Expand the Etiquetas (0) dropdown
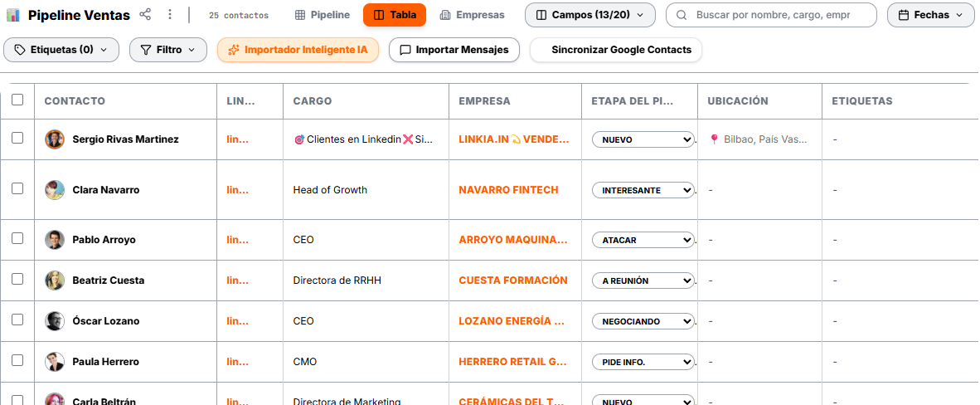Screen dimensions: 980x405 coord(61,50)
